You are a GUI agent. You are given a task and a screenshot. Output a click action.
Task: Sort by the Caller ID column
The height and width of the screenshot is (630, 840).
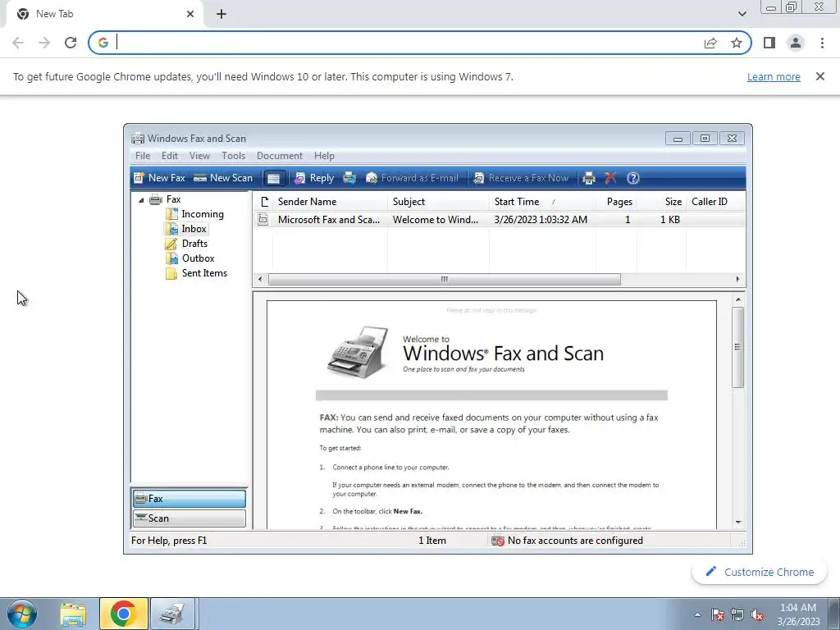click(715, 202)
